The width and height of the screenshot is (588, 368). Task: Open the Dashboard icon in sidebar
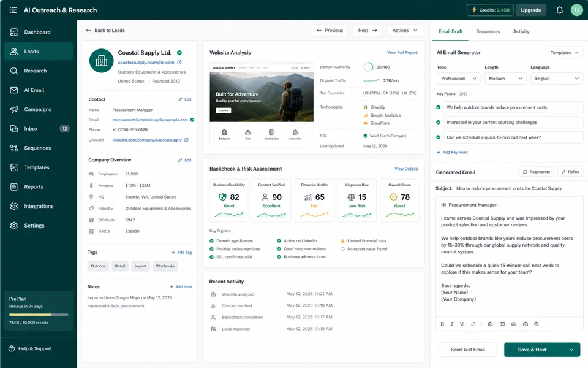click(x=14, y=33)
